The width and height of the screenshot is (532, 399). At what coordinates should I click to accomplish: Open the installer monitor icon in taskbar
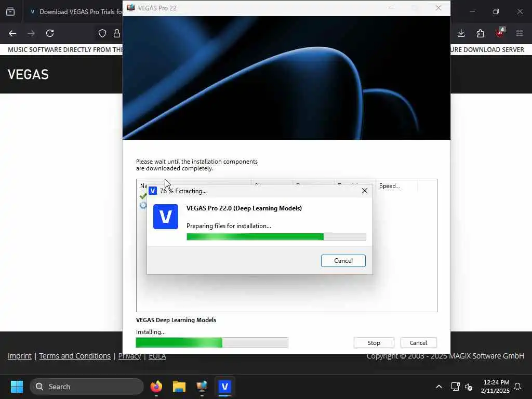point(202,387)
